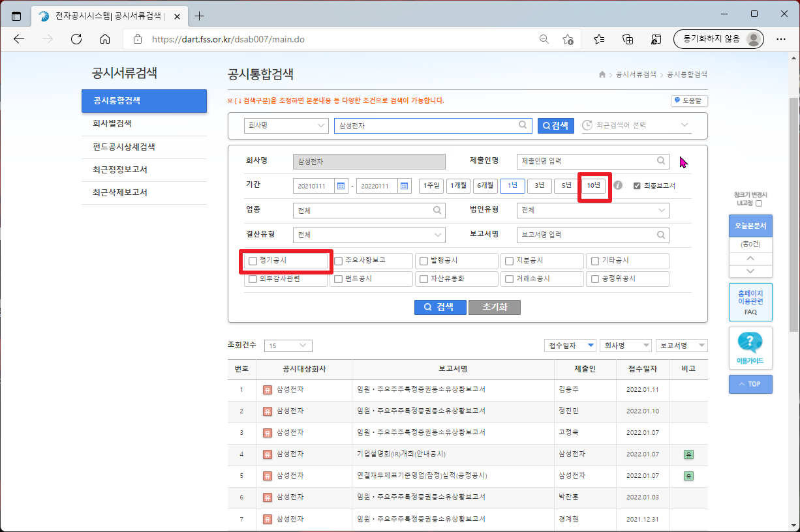
Task: Change 조회건수 dropdown showing 15
Action: point(288,346)
